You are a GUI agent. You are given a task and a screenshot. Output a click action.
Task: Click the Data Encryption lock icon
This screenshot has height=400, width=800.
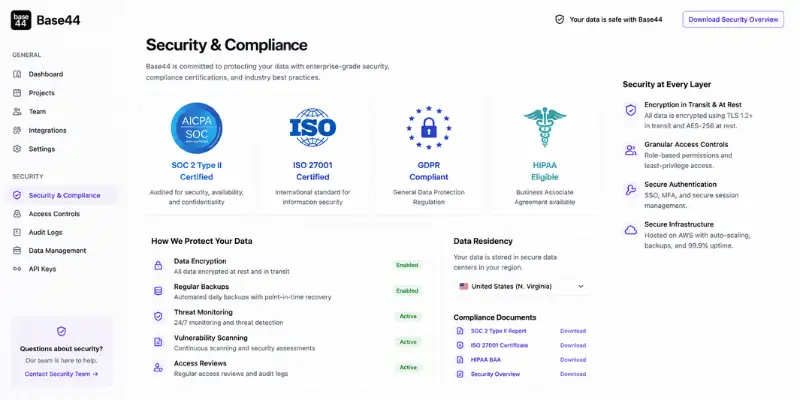(x=158, y=266)
